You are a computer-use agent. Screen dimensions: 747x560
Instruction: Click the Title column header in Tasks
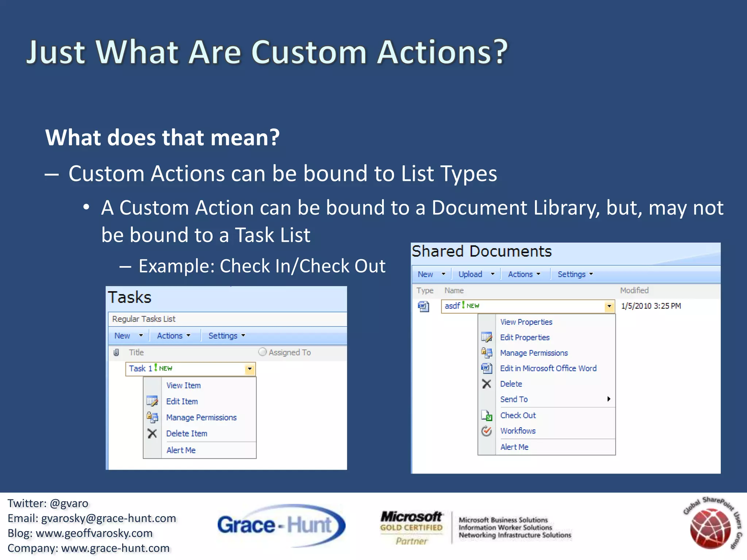[136, 353]
